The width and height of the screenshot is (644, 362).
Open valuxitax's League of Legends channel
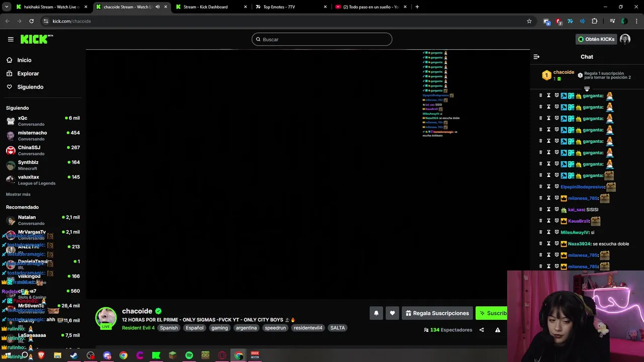(x=43, y=179)
